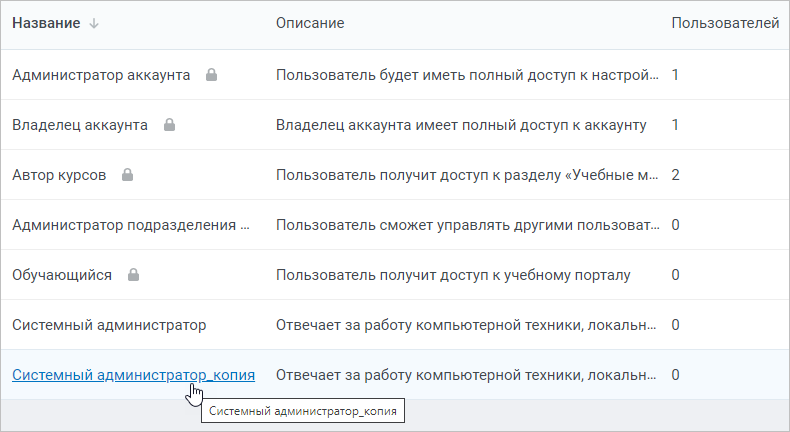Open the Системный администратор role
790x432 pixels.
109,325
